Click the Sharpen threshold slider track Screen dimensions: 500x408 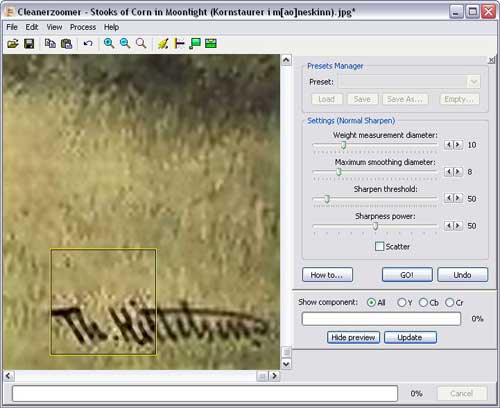[375, 199]
